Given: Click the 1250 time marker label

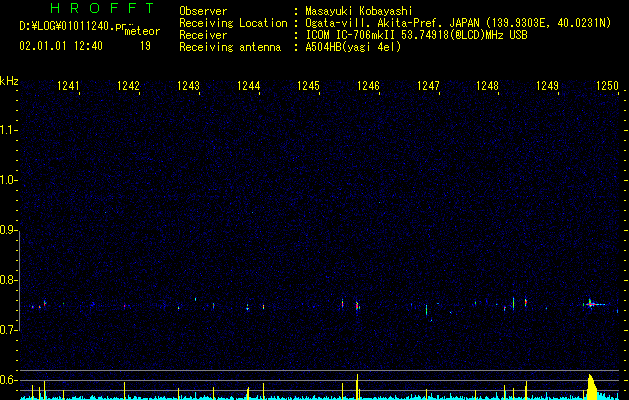Looking at the screenshot, I should click(x=607, y=86).
